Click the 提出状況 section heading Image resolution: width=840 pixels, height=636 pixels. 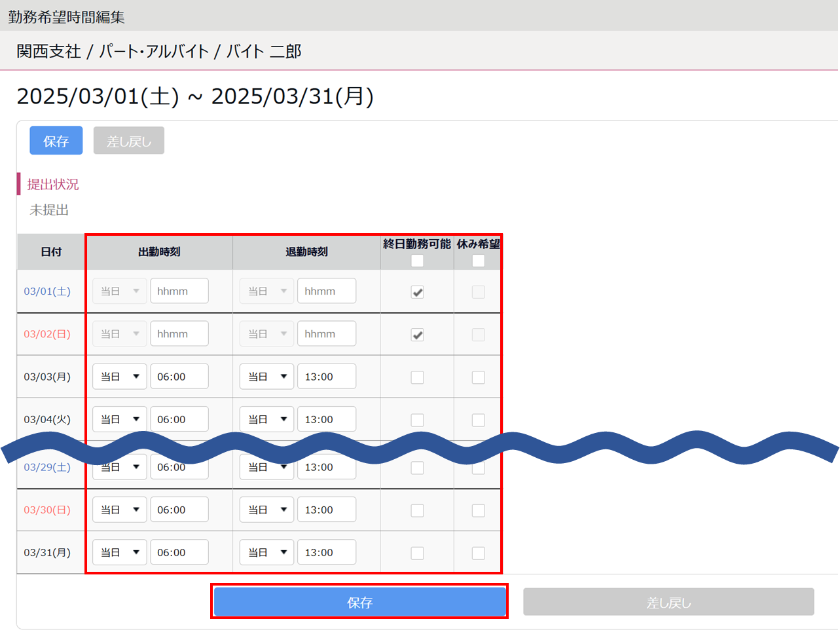click(53, 184)
